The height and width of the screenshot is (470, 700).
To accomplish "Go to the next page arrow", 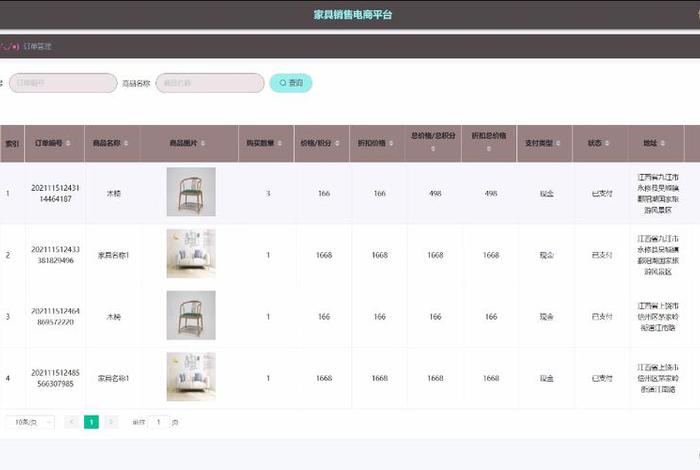I will pyautogui.click(x=111, y=422).
